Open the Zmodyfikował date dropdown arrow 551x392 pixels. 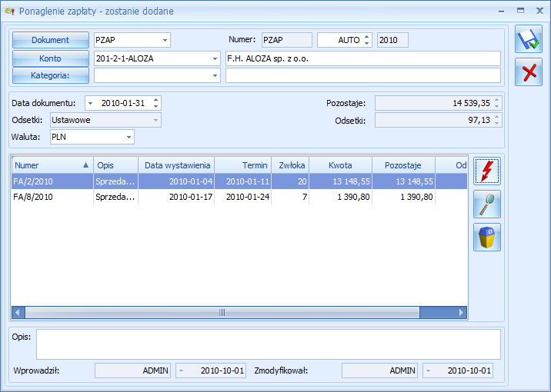coord(429,370)
